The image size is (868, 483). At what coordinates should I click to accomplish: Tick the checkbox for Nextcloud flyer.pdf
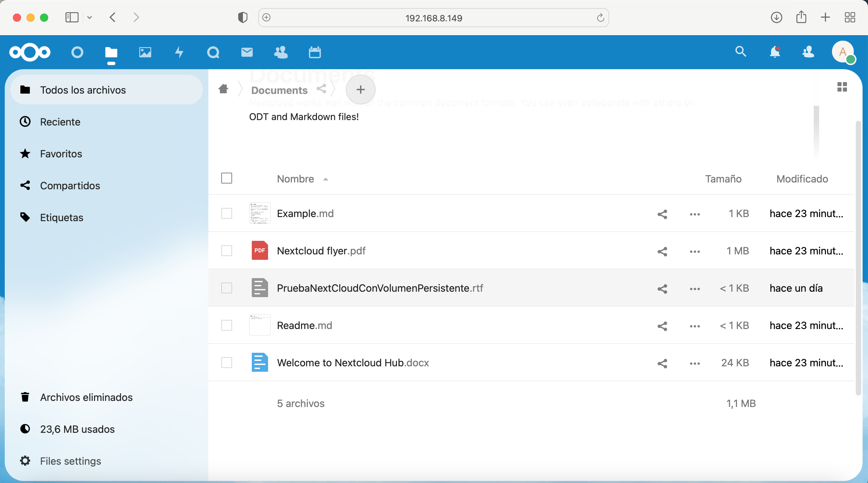[227, 251]
